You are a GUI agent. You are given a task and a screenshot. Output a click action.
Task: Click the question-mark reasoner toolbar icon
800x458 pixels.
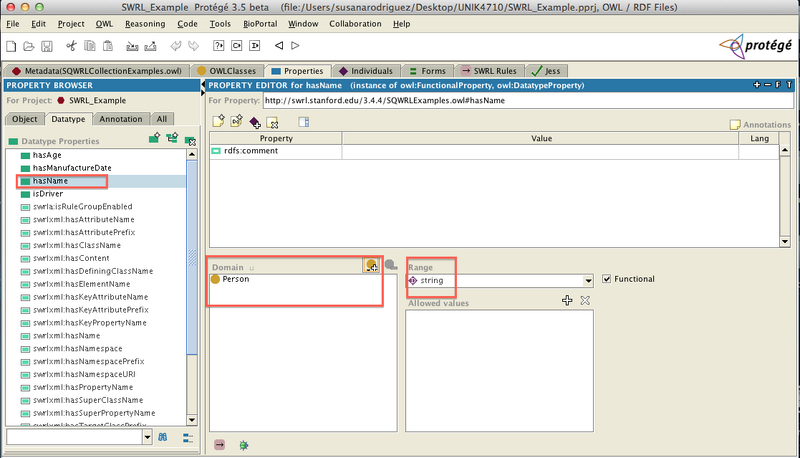(218, 46)
